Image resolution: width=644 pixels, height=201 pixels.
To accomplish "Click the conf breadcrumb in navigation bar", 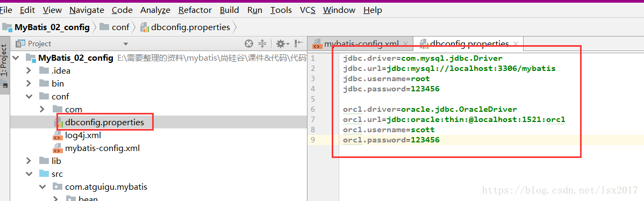I will click(x=115, y=27).
